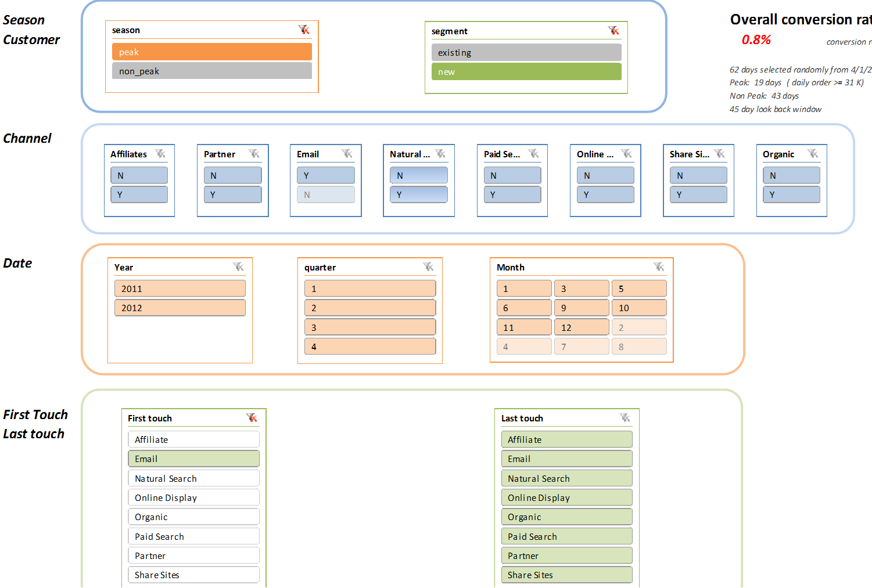Select the existing customer segment
This screenshot has height=588, width=872.
(x=526, y=53)
